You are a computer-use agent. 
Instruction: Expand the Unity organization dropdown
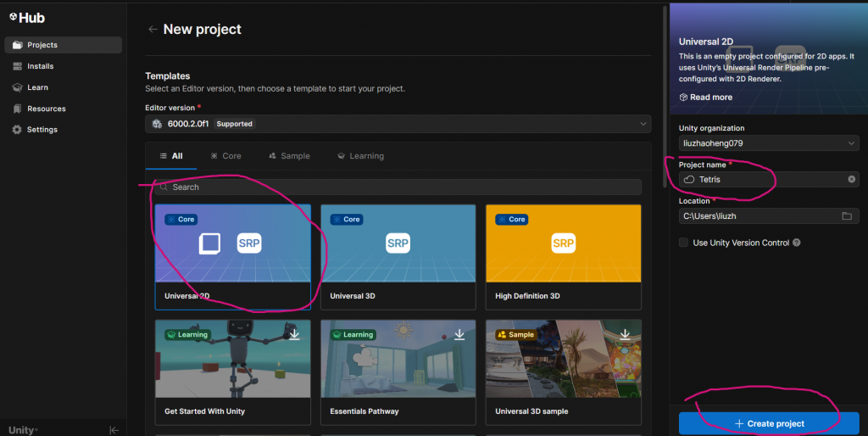(x=769, y=143)
